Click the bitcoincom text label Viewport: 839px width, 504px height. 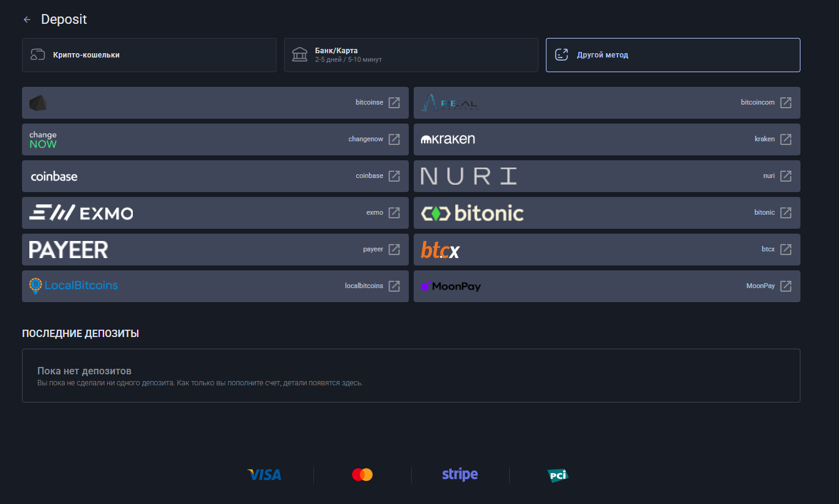[757, 103]
